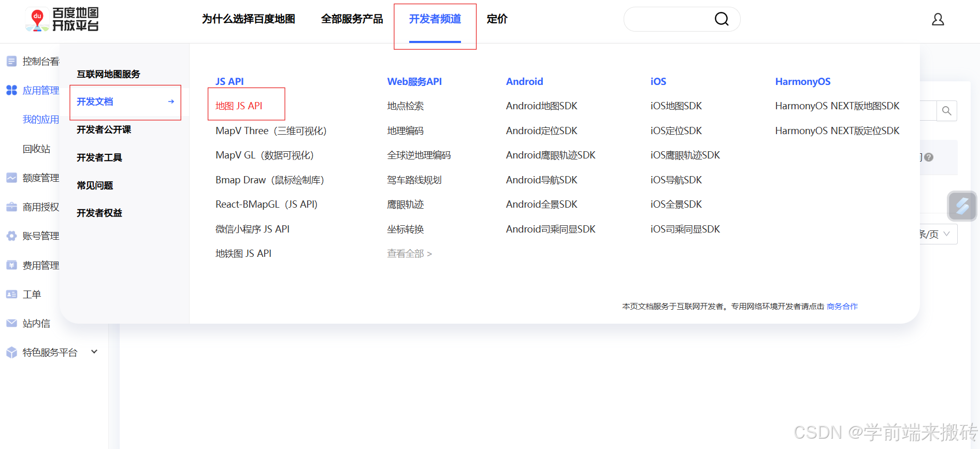Click the help question-mark icon on right
The height and width of the screenshot is (449, 980).
pos(929,157)
